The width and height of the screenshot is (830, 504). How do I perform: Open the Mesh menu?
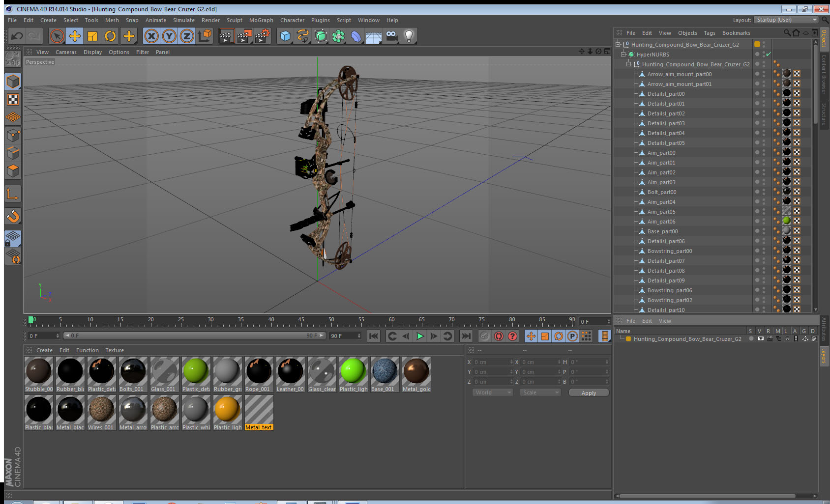(112, 20)
